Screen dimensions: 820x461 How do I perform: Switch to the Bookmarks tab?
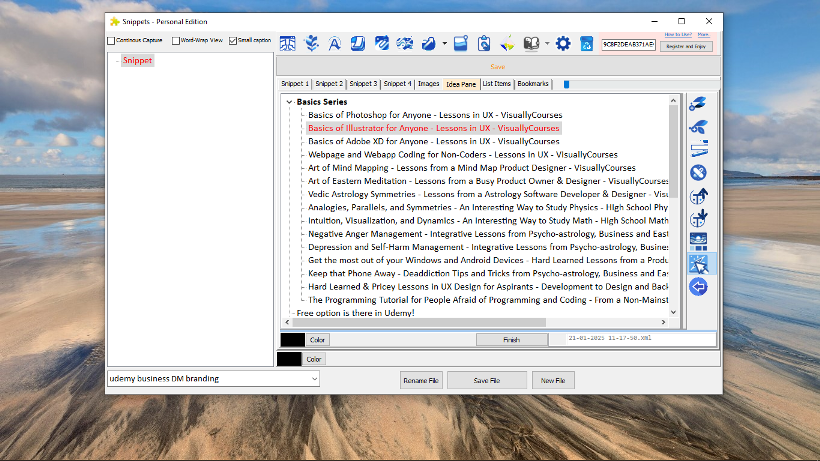point(533,84)
